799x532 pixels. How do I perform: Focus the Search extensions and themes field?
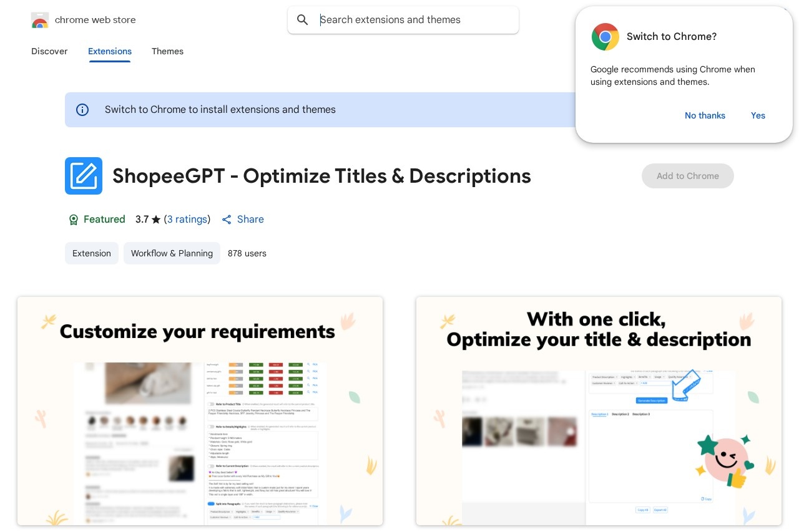[412, 20]
